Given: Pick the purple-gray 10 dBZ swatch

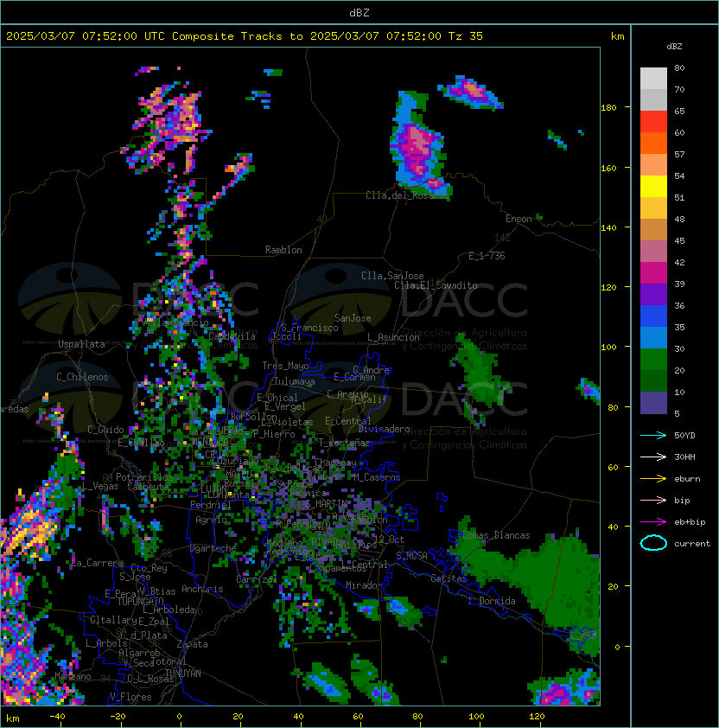Looking at the screenshot, I should pos(653,403).
